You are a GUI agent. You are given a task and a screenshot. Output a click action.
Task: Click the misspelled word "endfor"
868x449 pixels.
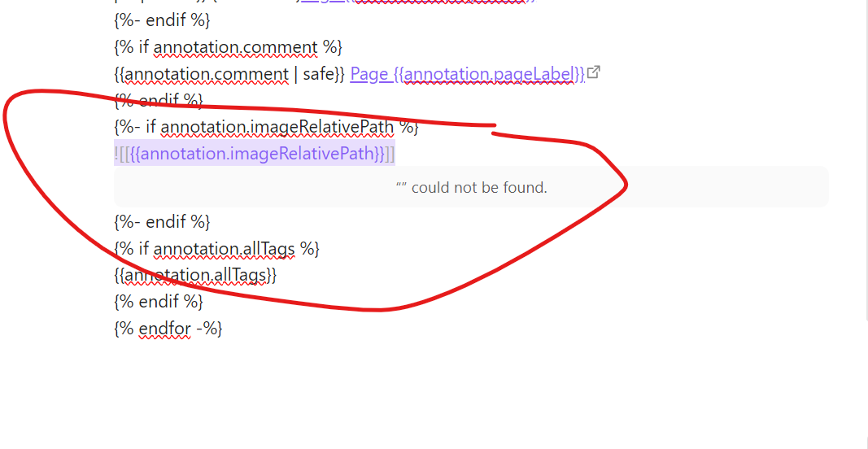click(x=165, y=329)
